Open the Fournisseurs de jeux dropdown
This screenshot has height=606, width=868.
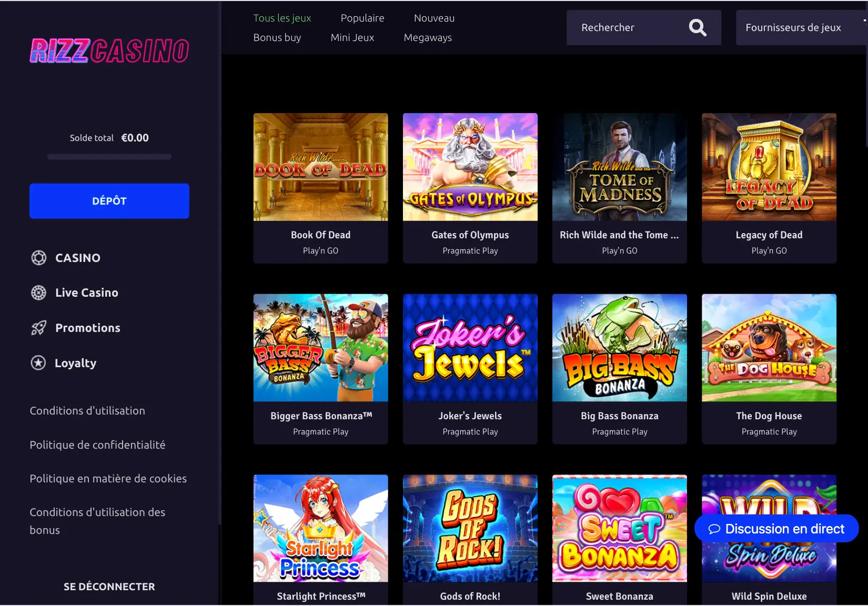[801, 27]
